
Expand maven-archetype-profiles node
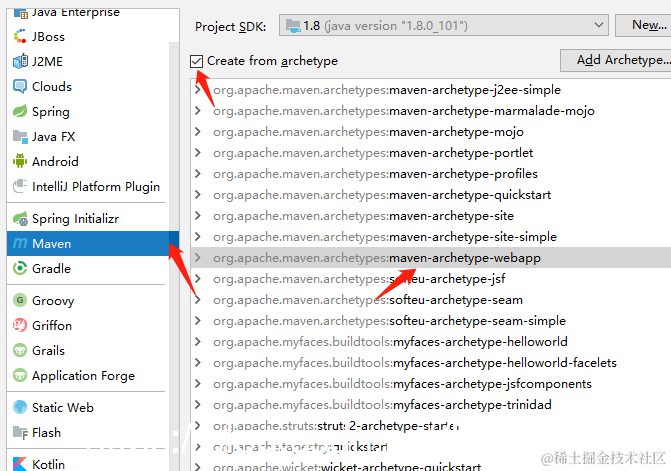198,174
